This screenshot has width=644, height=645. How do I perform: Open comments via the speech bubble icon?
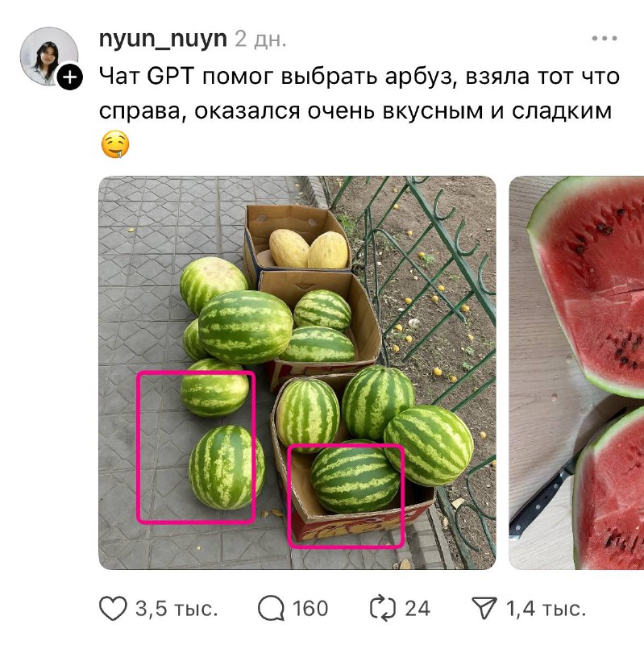coord(271,609)
